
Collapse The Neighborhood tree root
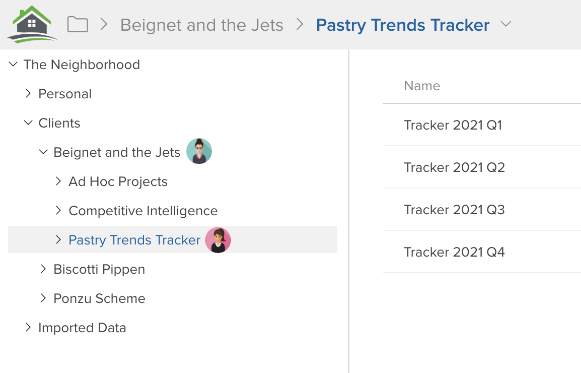click(x=13, y=64)
